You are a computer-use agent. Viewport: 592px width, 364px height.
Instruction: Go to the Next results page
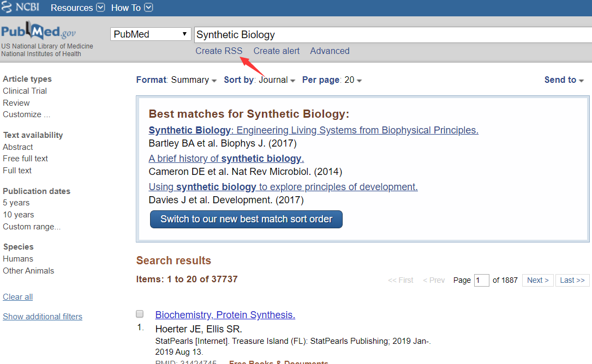[538, 280]
